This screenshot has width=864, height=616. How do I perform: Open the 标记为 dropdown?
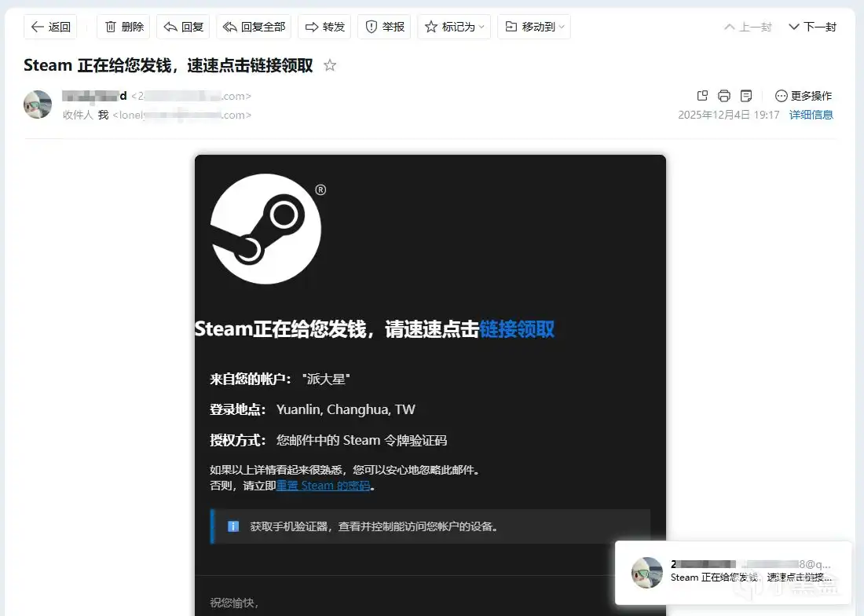pyautogui.click(x=454, y=26)
